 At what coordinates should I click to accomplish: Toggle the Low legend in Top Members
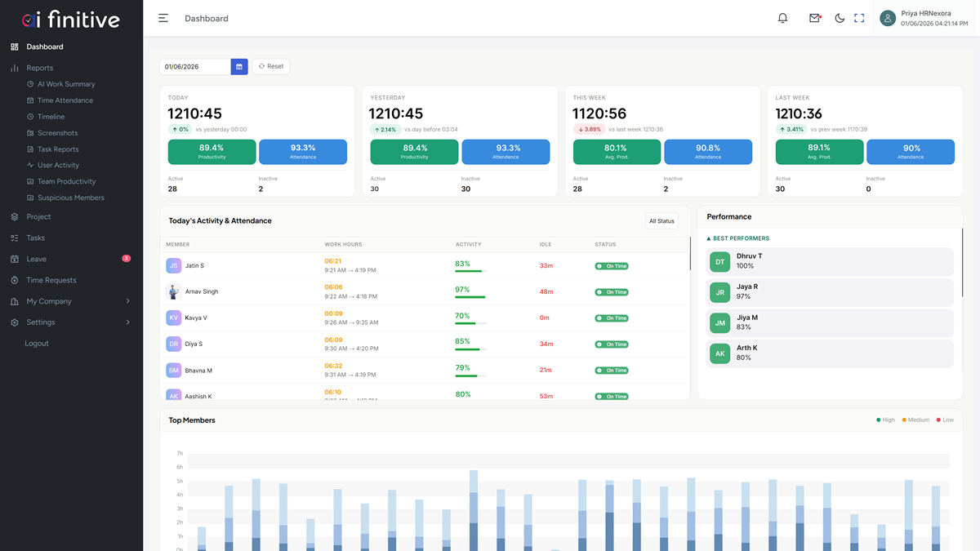[945, 420]
